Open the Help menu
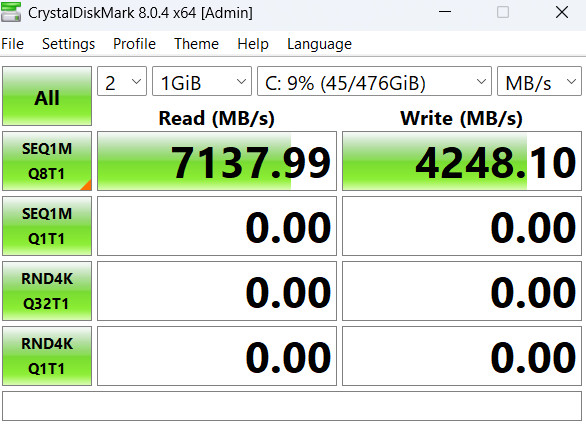This screenshot has width=586, height=425. point(253,44)
